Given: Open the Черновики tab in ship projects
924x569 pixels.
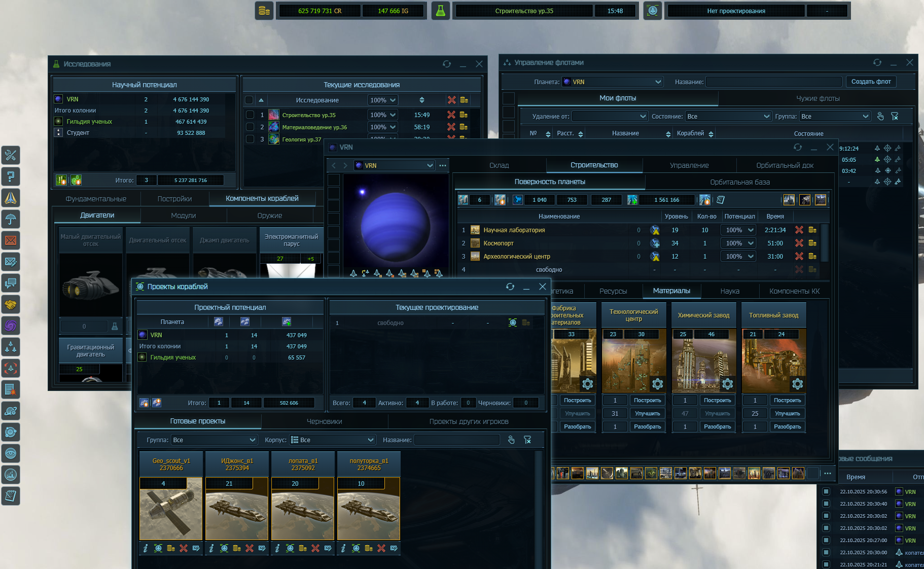Looking at the screenshot, I should [x=324, y=421].
